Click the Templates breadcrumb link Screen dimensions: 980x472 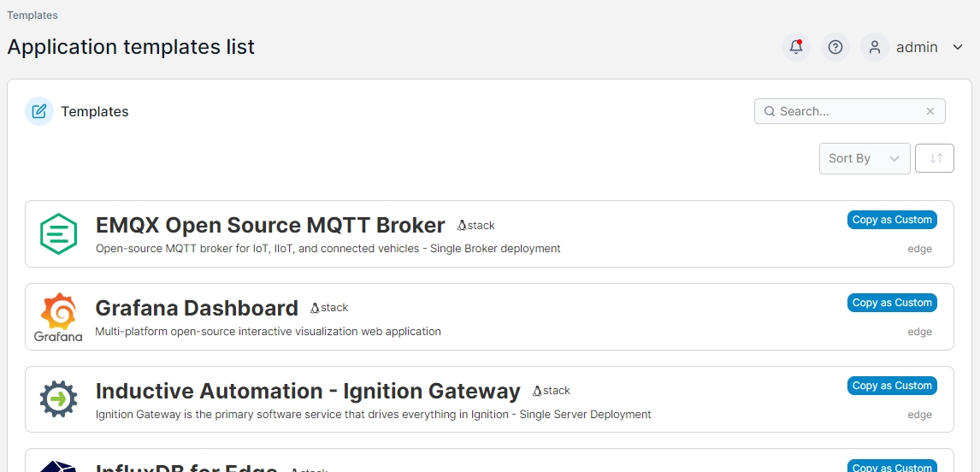click(32, 15)
